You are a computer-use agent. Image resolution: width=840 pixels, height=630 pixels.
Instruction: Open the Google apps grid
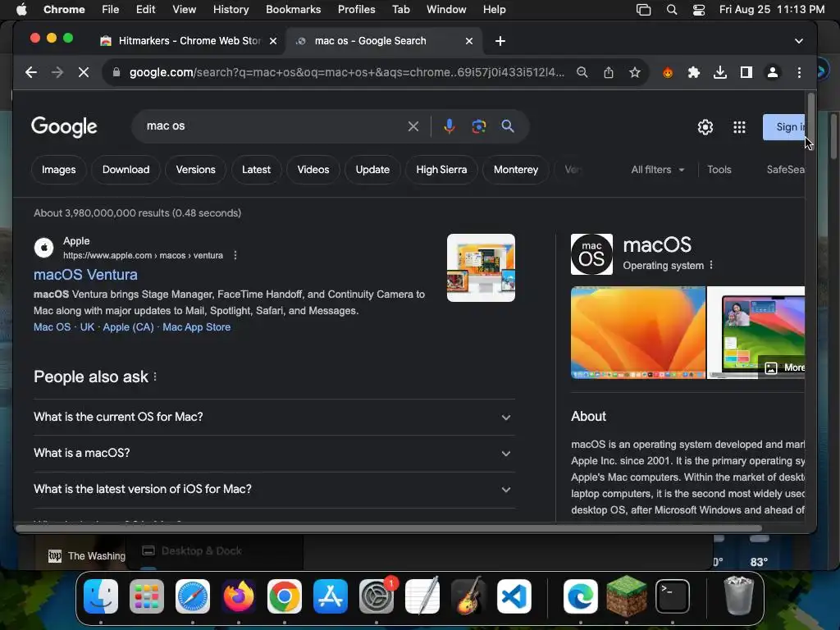tap(739, 127)
